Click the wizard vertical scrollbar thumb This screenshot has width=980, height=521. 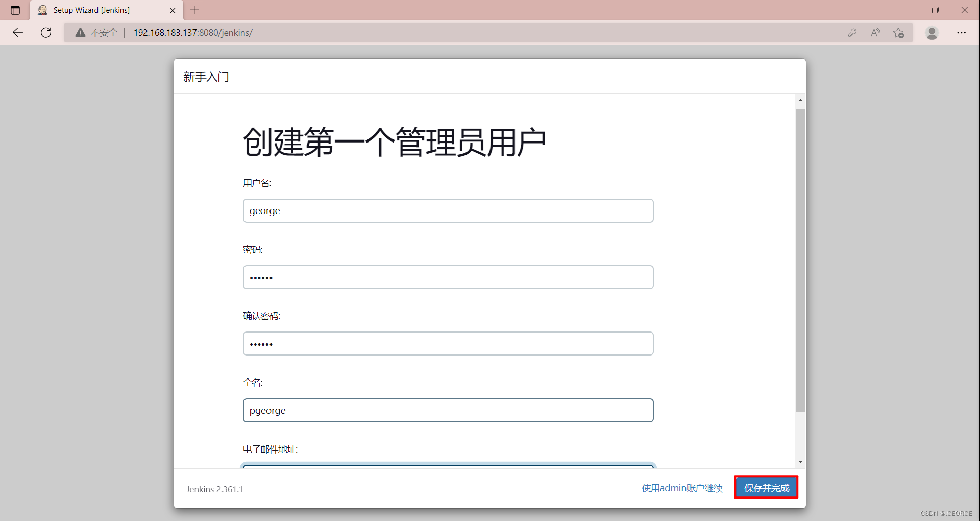click(x=800, y=260)
